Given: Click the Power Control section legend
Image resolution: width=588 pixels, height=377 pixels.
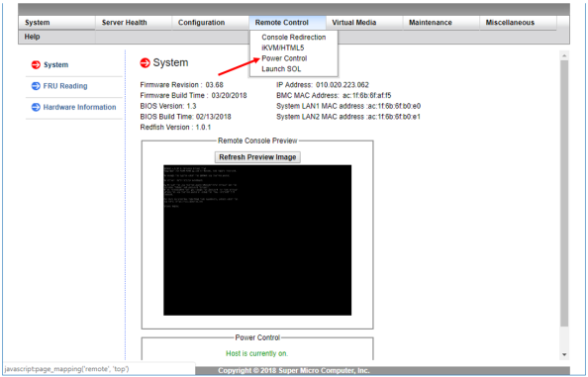Looking at the screenshot, I should coord(257,337).
